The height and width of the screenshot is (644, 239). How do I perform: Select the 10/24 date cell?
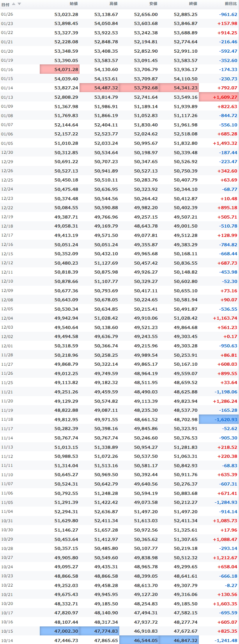(7, 567)
